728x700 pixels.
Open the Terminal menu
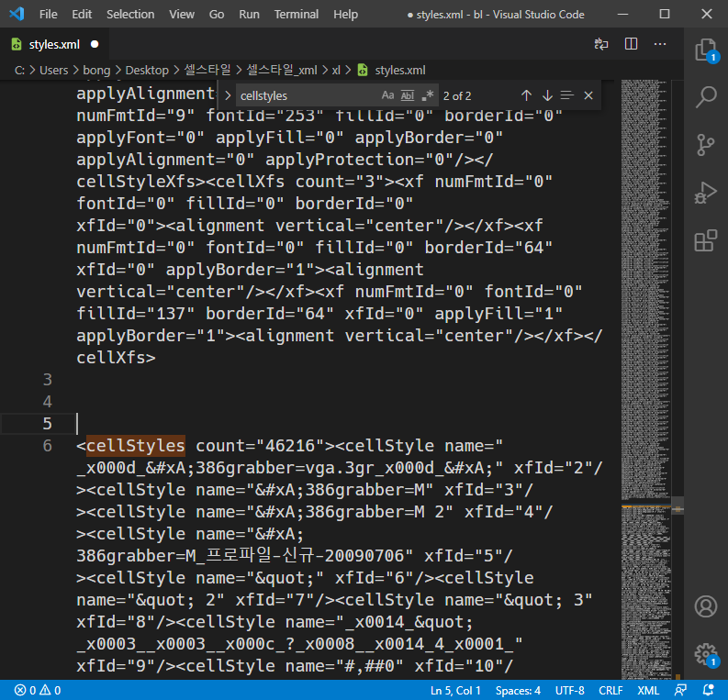(297, 15)
